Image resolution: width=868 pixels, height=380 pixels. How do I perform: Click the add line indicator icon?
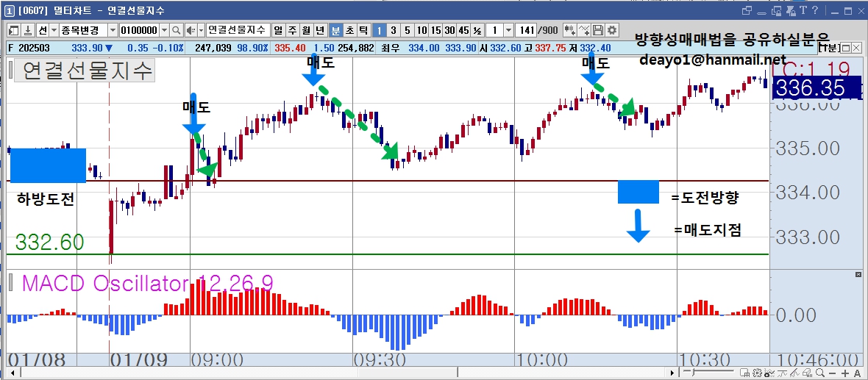584,30
